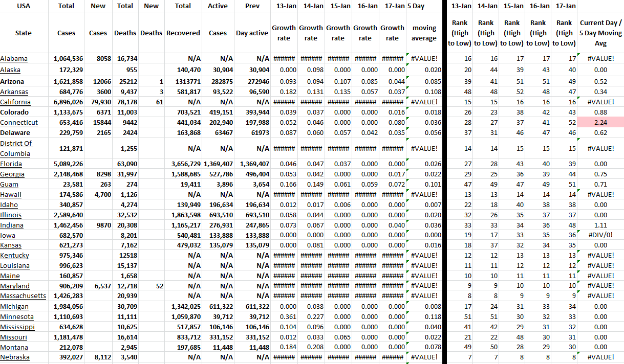Click Hawaii's total deaths 1,126 cell
Viewport: 624px width, 364px height.
click(125, 195)
